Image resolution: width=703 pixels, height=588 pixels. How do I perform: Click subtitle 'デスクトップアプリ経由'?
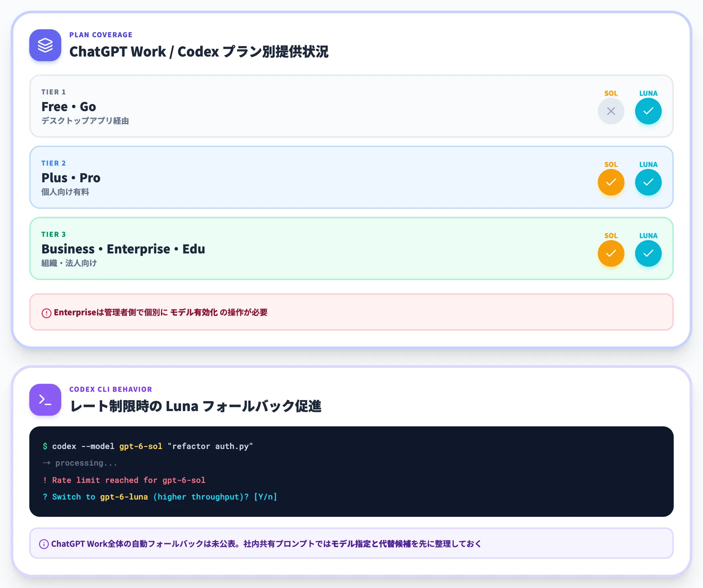tap(85, 121)
